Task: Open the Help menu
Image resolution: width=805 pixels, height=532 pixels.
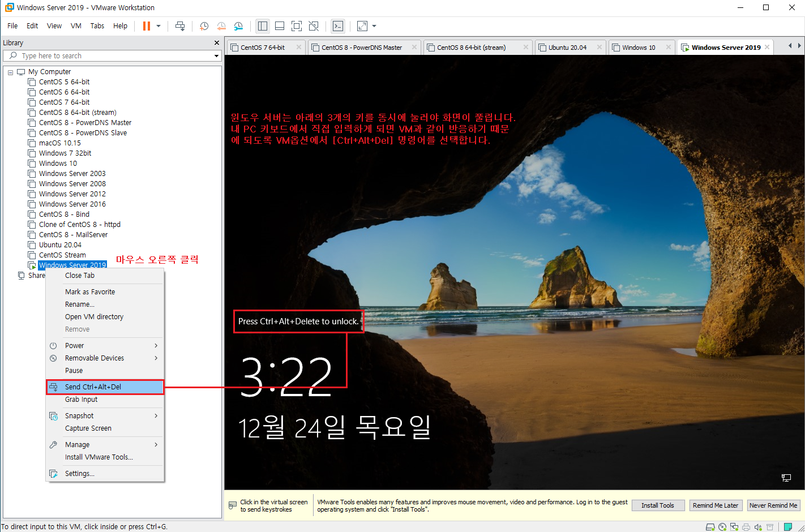Action: 120,26
